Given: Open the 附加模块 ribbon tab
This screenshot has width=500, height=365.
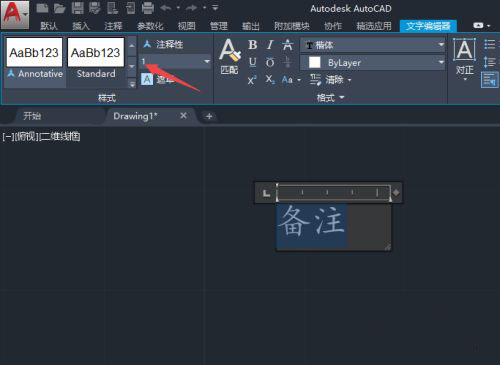Looking at the screenshot, I should click(292, 26).
